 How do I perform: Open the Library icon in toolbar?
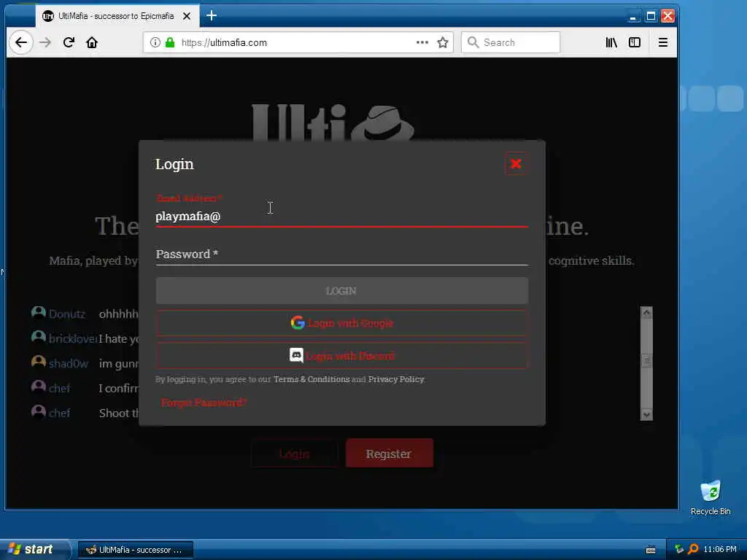pyautogui.click(x=611, y=43)
